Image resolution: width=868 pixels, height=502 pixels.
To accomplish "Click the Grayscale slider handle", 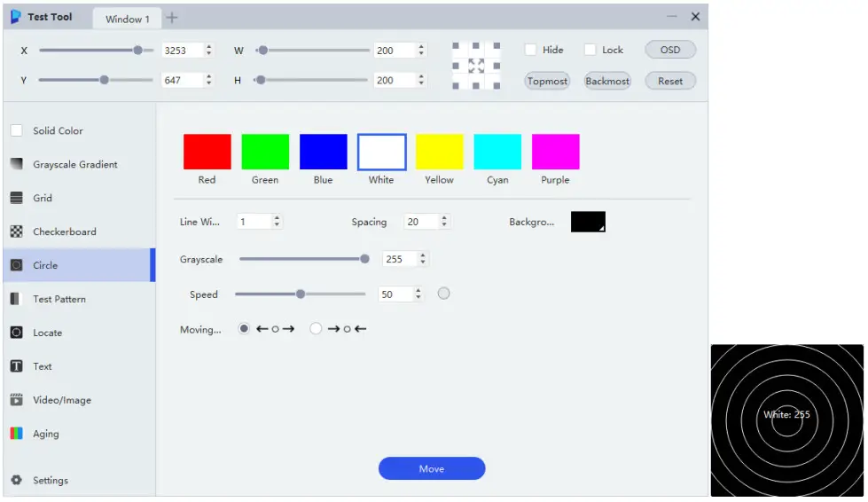I will [364, 259].
